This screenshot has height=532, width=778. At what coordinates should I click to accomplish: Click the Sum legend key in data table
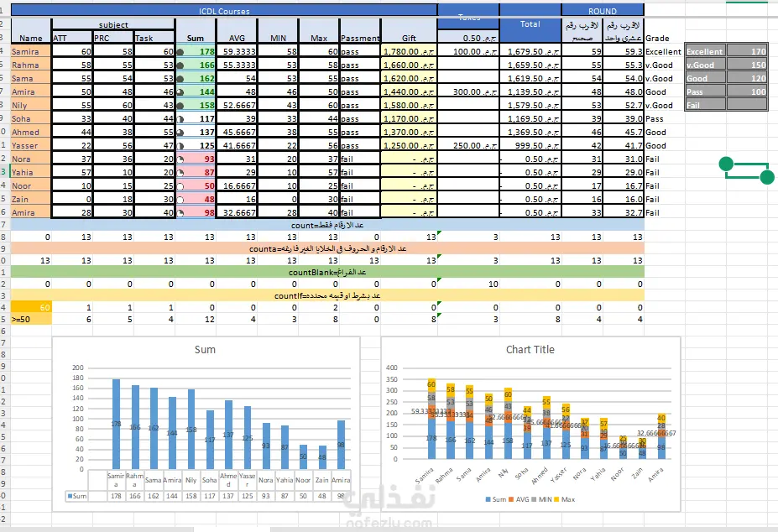click(x=77, y=496)
